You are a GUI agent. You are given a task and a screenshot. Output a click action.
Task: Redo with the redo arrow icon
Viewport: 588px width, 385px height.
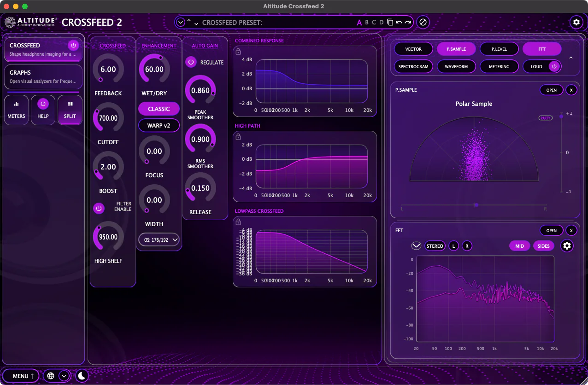(x=407, y=22)
